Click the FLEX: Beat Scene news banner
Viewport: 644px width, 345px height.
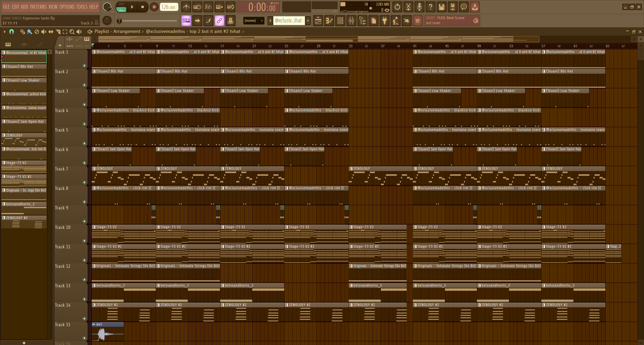coord(452,20)
